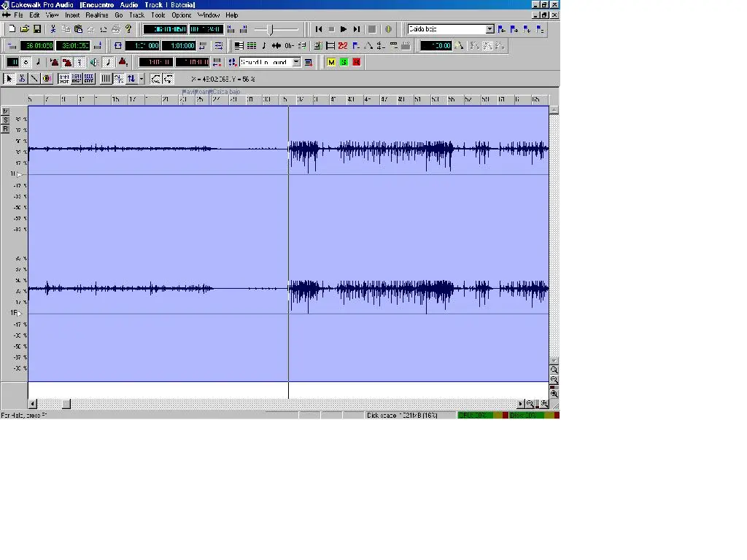This screenshot has width=747, height=560.
Task: Toggle the red R record-arm button
Action: (356, 63)
